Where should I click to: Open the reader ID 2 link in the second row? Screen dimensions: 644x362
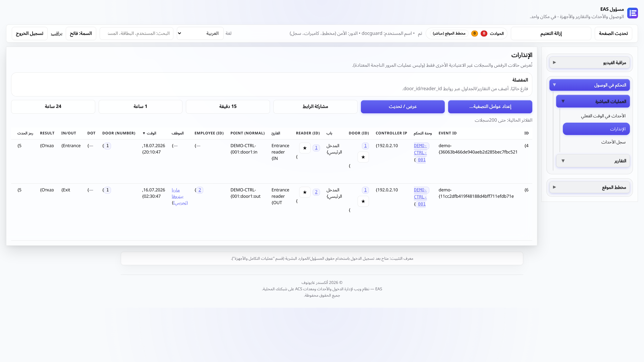click(x=316, y=192)
